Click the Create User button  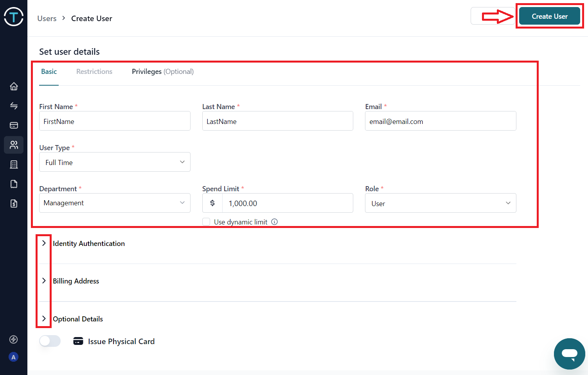pos(549,16)
